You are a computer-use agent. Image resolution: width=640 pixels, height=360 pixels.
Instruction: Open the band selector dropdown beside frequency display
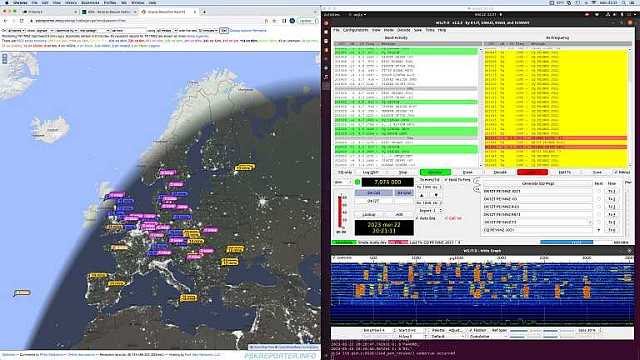coord(343,182)
